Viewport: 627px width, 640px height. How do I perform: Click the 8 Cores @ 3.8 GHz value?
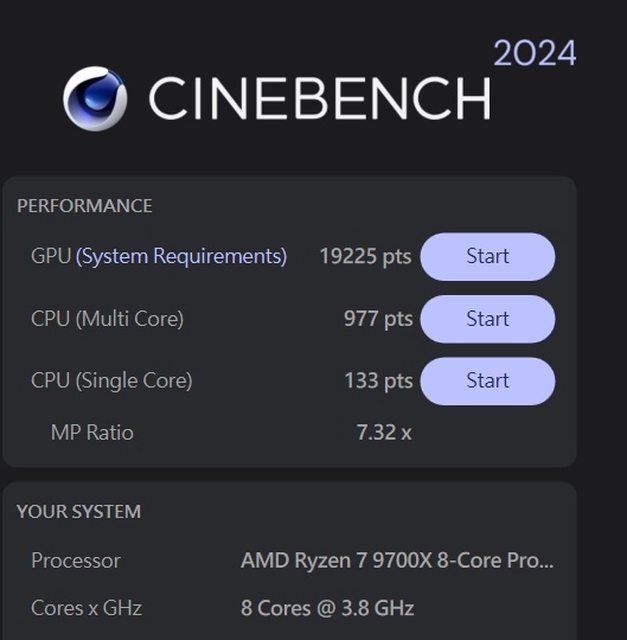tap(327, 608)
